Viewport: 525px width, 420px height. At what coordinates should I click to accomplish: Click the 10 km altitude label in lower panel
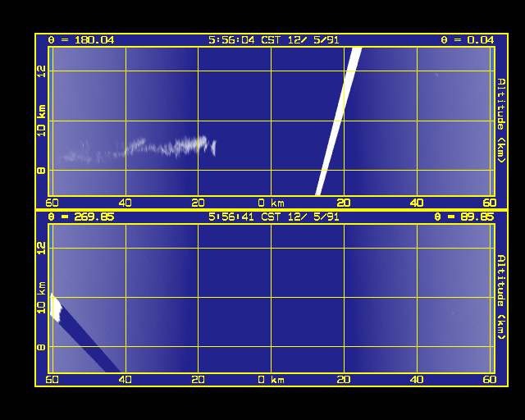(x=42, y=298)
